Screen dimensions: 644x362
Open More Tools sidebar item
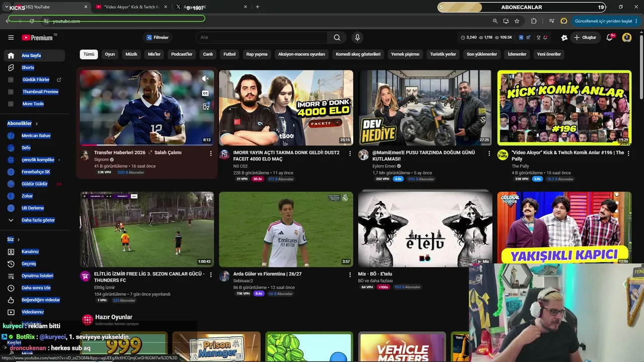click(x=35, y=104)
